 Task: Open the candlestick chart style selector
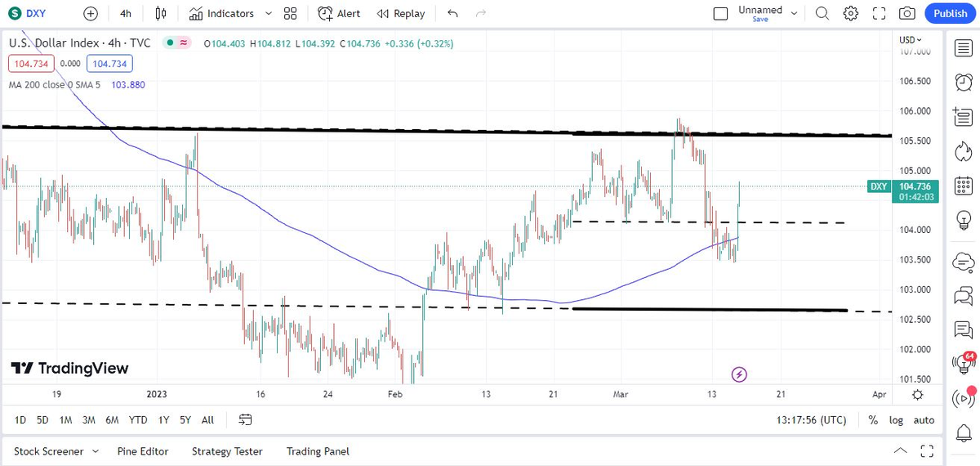[x=160, y=13]
